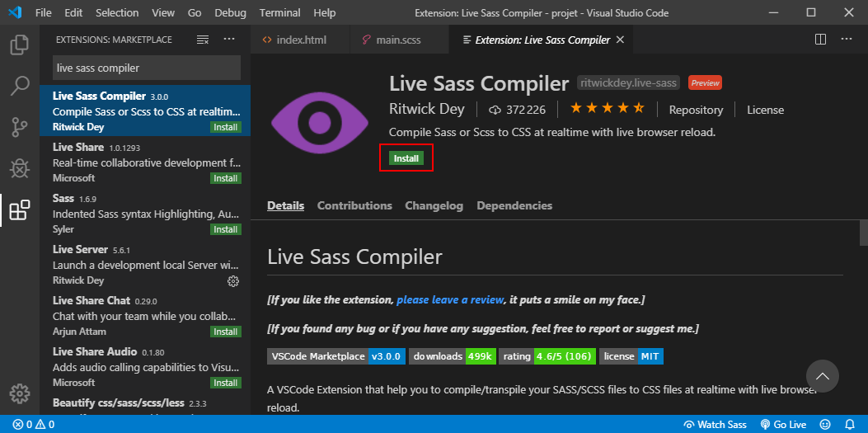
Task: Install the Sass extension by Syler
Action: pyautogui.click(x=225, y=229)
